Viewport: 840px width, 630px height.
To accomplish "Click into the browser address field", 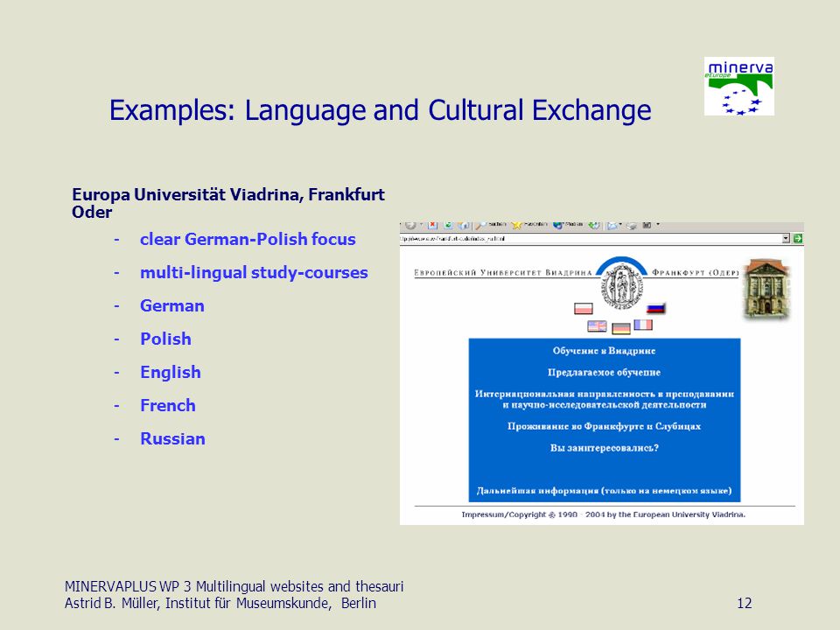I will (591, 238).
